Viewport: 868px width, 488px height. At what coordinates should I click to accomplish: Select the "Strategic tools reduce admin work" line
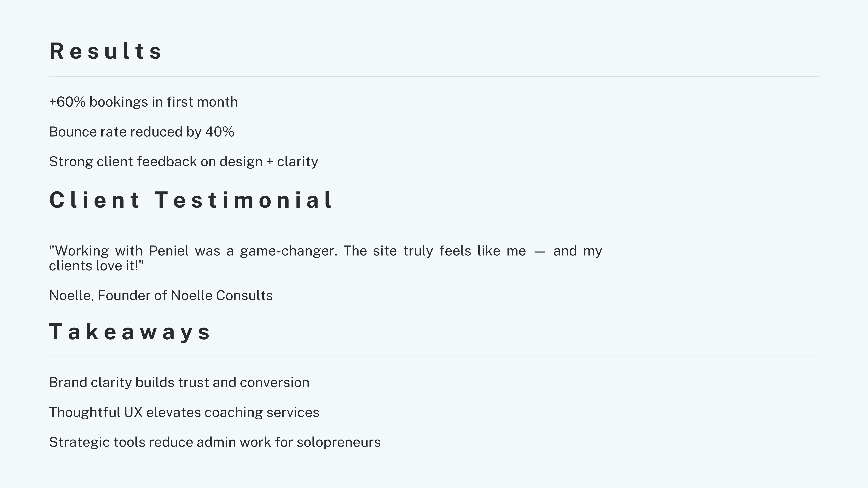click(215, 442)
